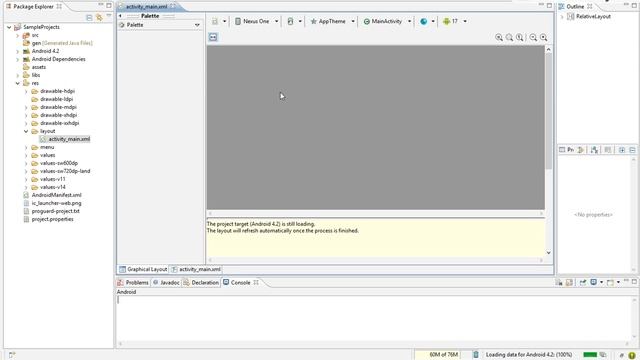The height and width of the screenshot is (360, 640).
Task: Click the orientation phone icon
Action: [290, 21]
